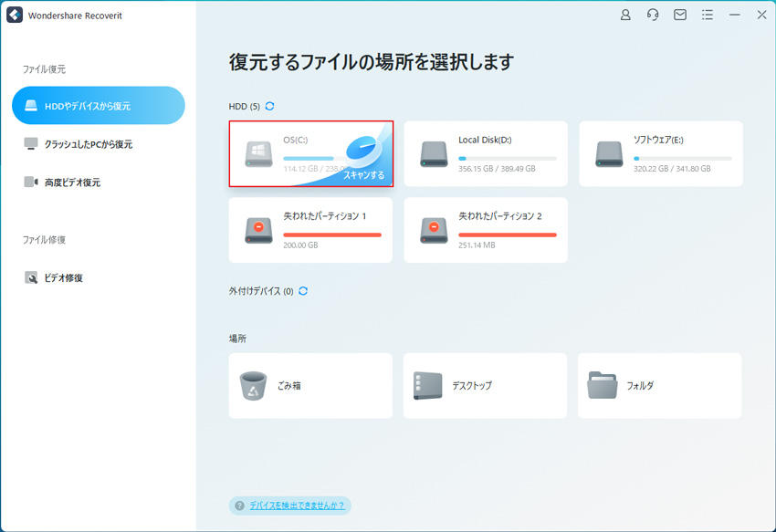Select the Local Disk(D:) drive card

pos(486,154)
